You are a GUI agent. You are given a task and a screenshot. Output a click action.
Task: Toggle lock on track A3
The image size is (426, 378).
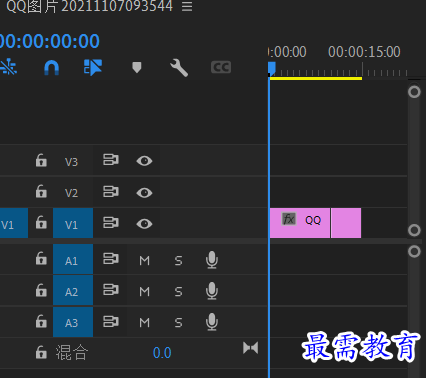41,321
